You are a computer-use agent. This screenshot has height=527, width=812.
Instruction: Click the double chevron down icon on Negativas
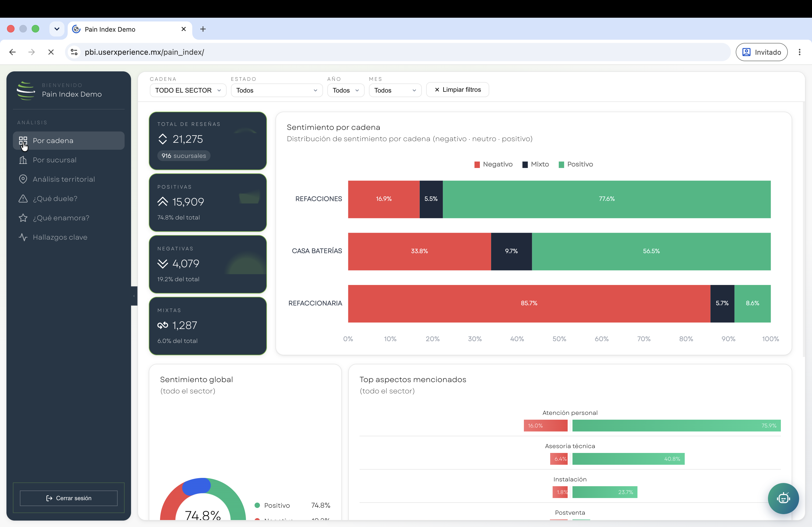[x=163, y=263]
